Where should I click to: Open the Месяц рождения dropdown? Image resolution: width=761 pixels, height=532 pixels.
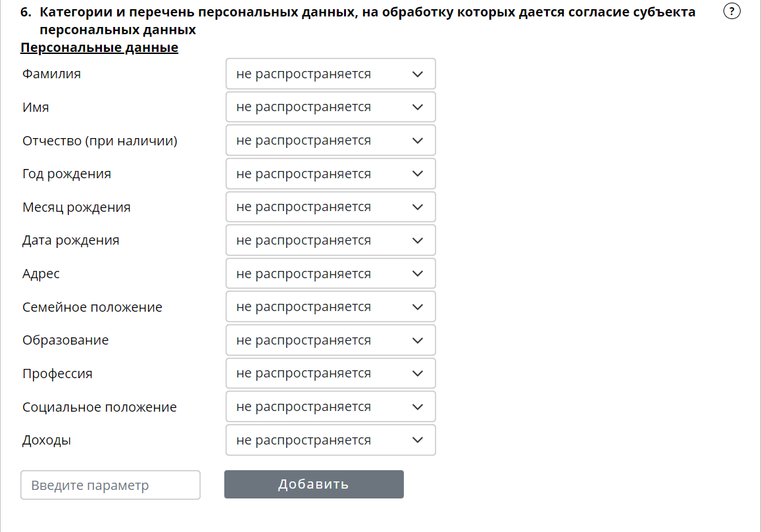330,207
